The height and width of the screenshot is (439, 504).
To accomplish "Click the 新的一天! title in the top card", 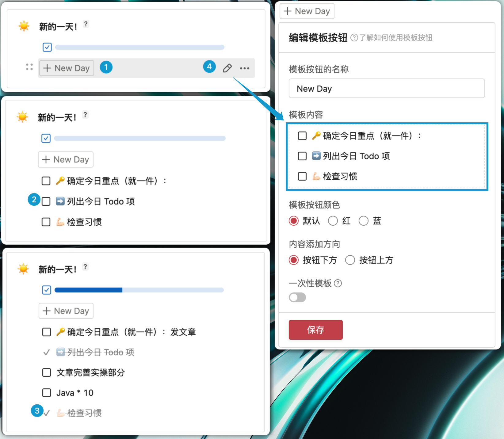I will [x=58, y=27].
